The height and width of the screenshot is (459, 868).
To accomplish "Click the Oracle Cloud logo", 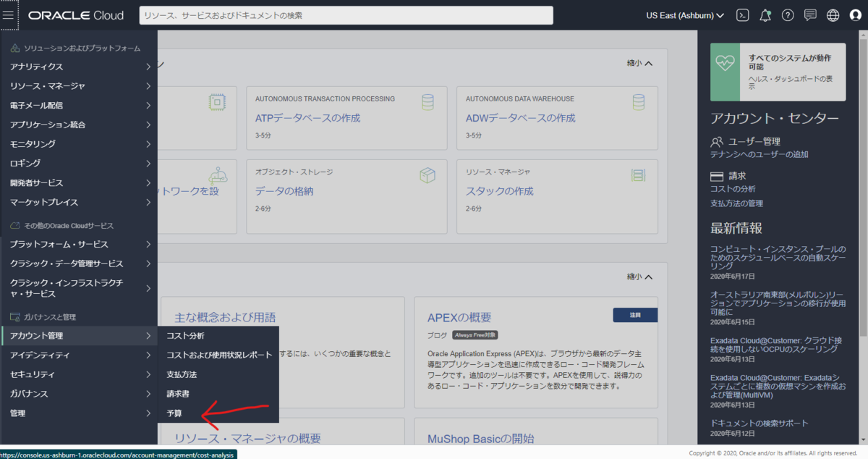I will click(76, 15).
